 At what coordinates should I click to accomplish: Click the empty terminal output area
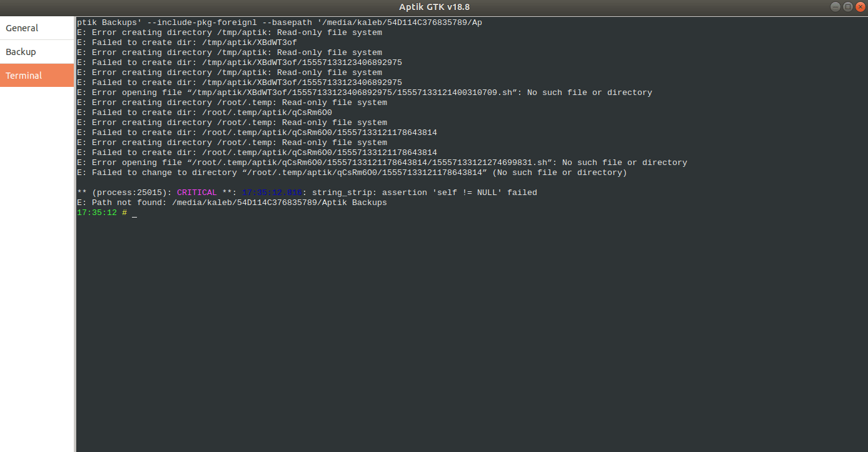click(438, 313)
